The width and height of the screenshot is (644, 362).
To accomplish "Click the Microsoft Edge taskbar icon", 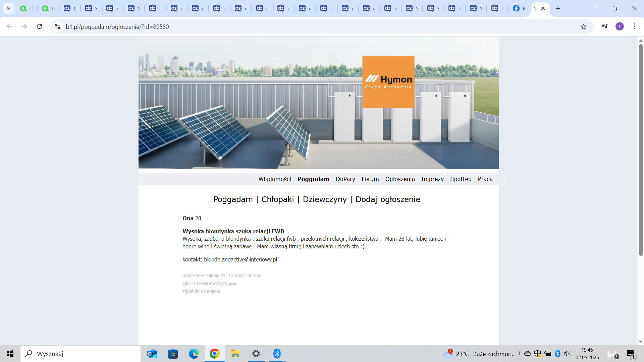I will [x=194, y=354].
